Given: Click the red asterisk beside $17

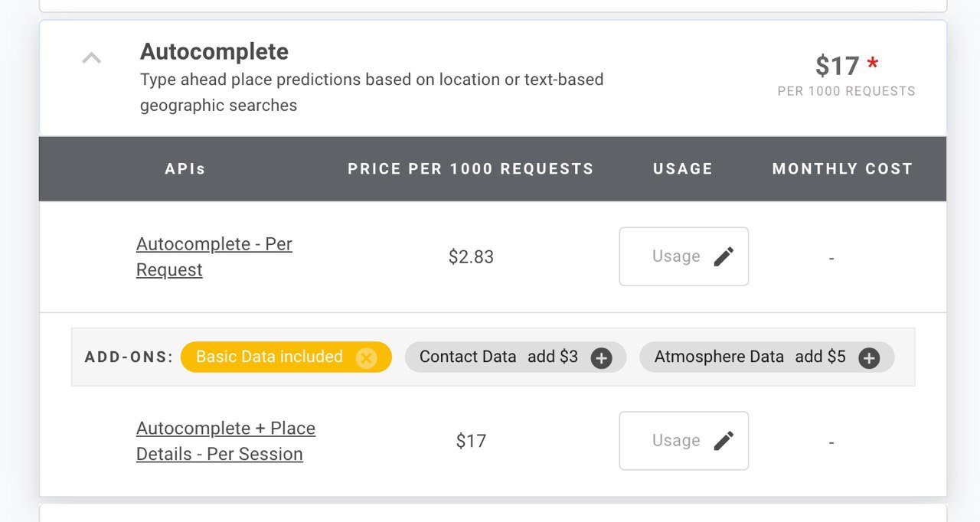Looking at the screenshot, I should 873,63.
